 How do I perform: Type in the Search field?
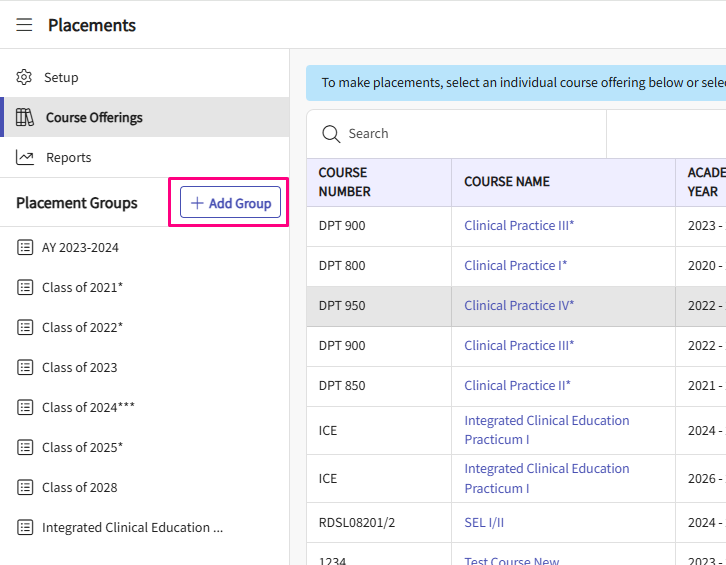click(470, 134)
